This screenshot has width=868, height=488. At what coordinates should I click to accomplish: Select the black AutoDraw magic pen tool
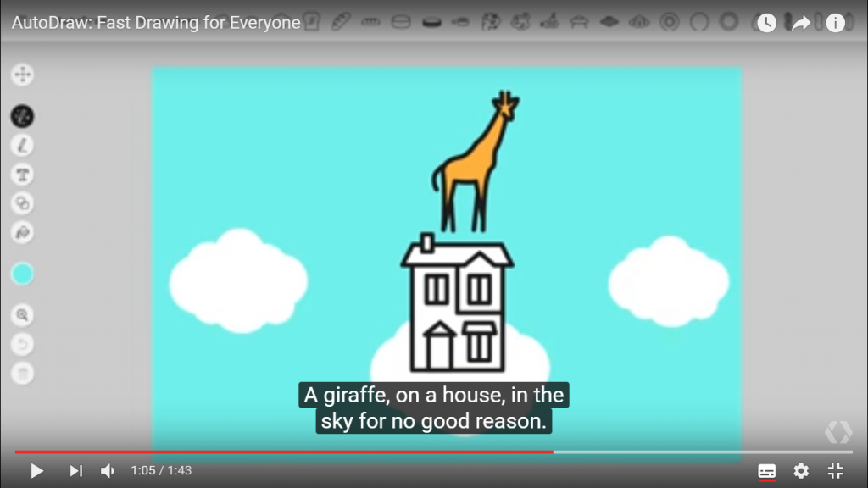(x=23, y=116)
